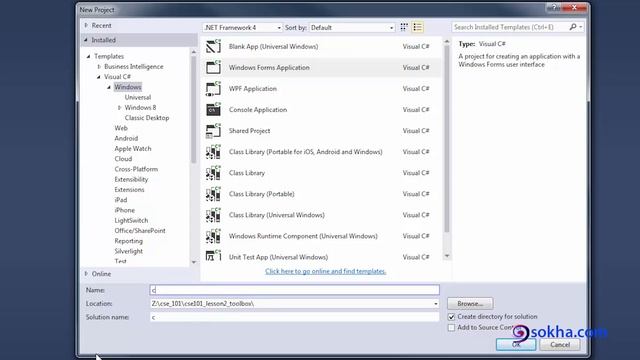This screenshot has width=640, height=360.
Task: Select the Silverlight tree item
Action: pos(129,251)
